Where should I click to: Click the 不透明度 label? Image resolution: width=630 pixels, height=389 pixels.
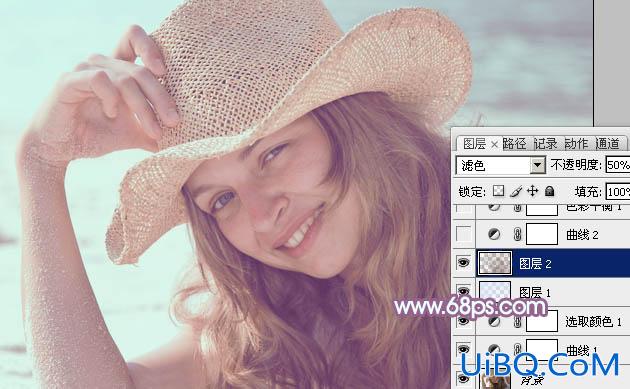(x=576, y=165)
